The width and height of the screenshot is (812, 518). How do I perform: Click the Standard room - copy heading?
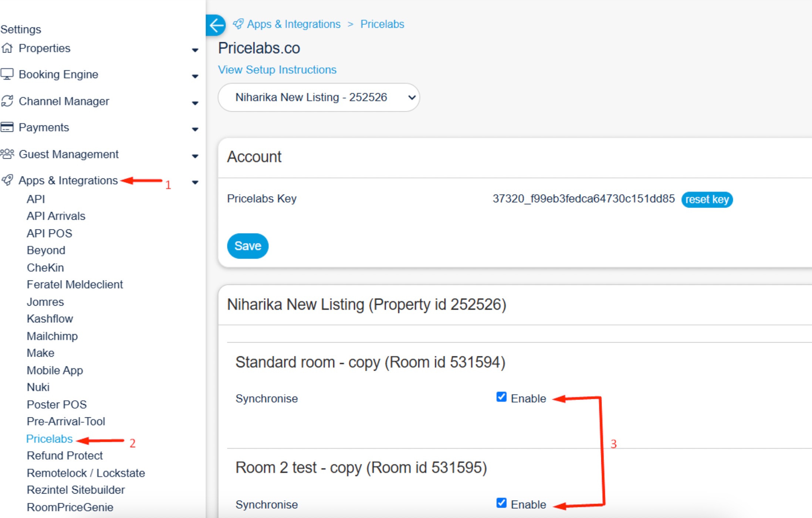click(x=371, y=362)
